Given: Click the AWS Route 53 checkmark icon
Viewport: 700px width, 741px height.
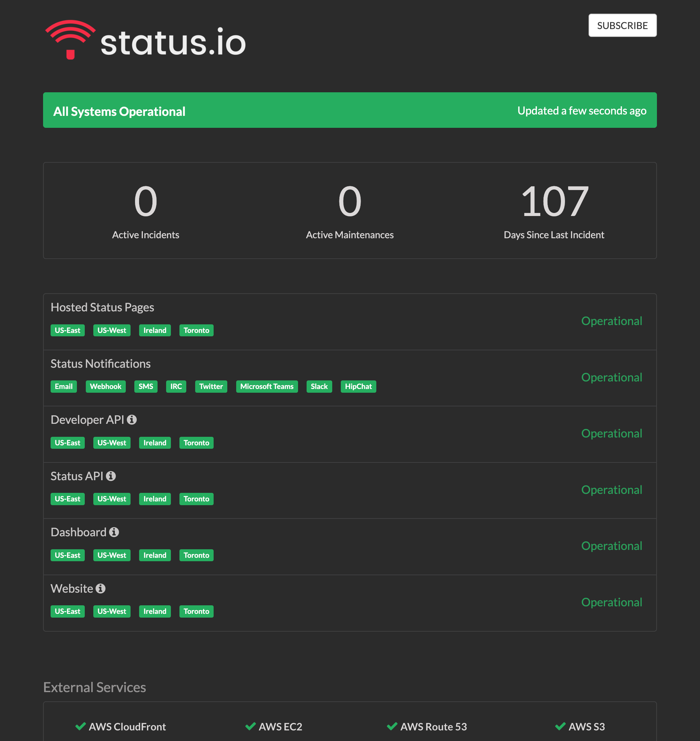Looking at the screenshot, I should click(x=392, y=726).
